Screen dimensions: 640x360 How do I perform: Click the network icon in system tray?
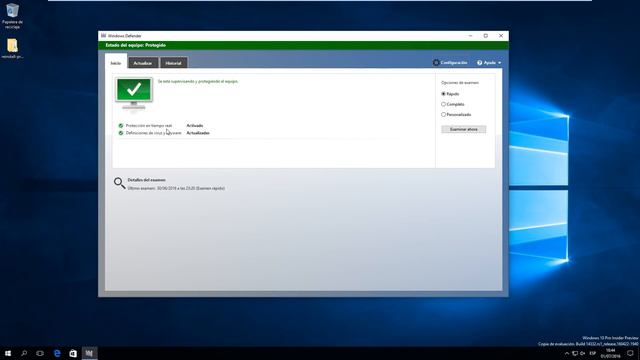pos(575,353)
